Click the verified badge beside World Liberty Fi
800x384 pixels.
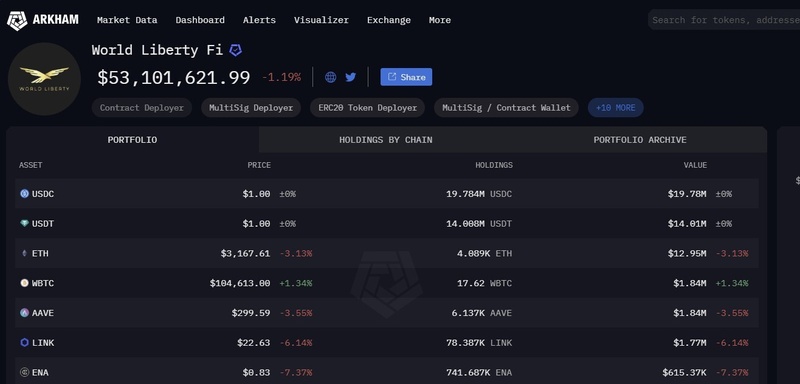(235, 50)
